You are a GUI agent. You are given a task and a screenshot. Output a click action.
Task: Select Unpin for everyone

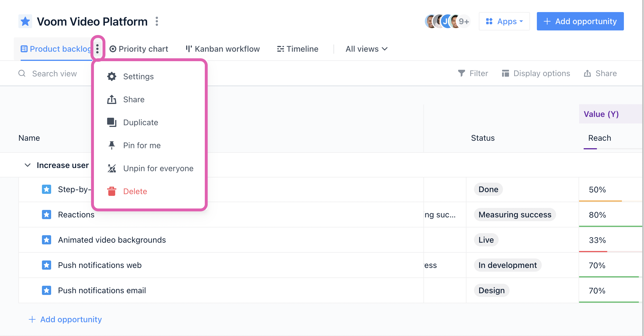pyautogui.click(x=149, y=168)
